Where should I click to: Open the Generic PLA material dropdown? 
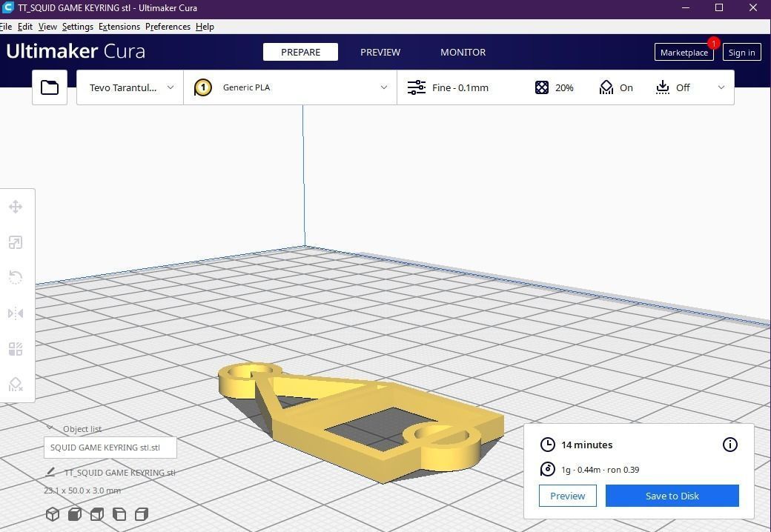pos(290,87)
